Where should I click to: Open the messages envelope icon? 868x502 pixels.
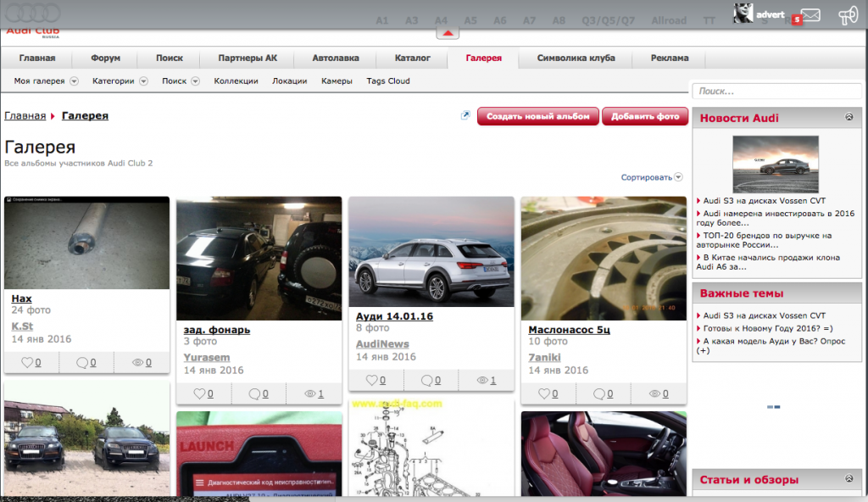[810, 15]
